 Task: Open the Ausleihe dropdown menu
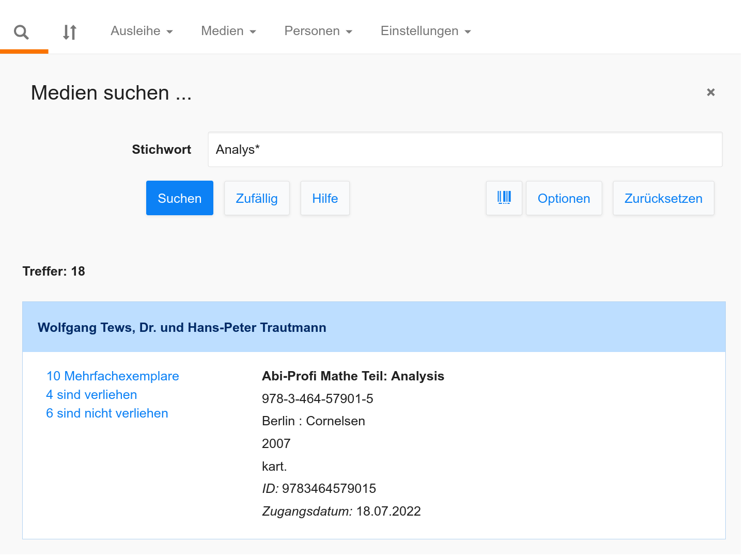pos(142,31)
